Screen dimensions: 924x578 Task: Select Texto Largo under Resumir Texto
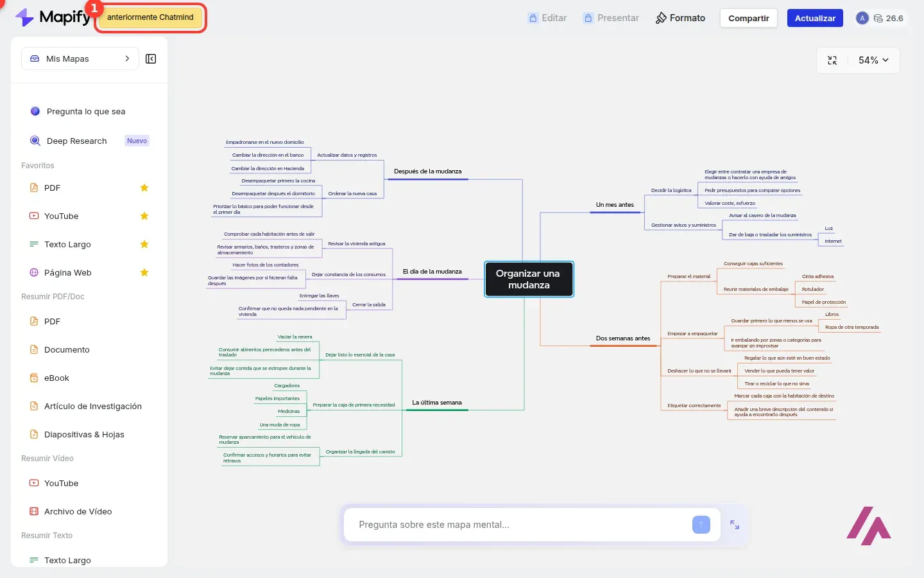coord(67,560)
